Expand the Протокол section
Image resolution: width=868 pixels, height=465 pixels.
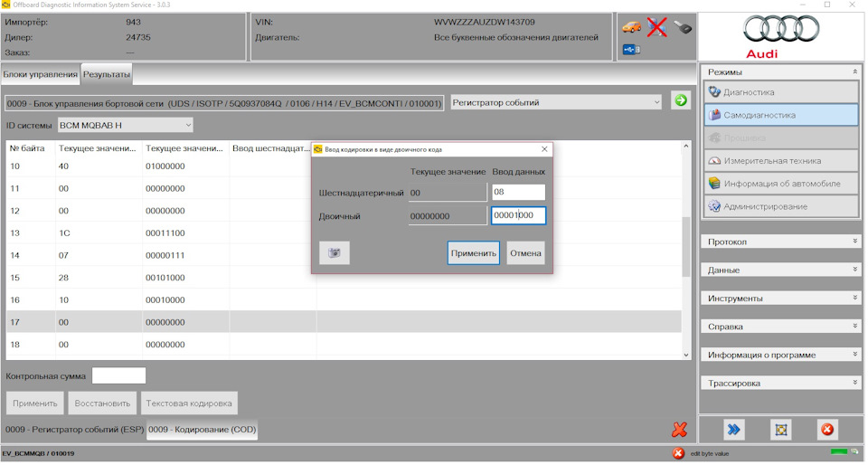[781, 242]
